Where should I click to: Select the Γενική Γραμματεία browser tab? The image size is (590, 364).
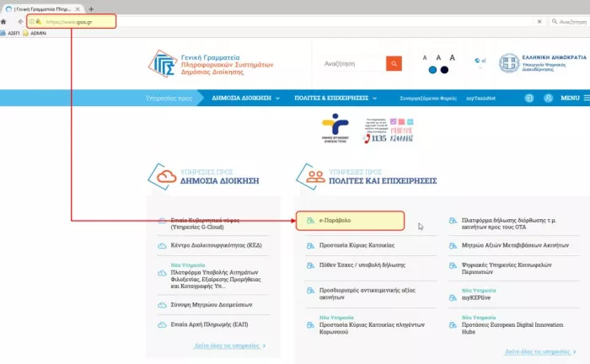[x=42, y=9]
